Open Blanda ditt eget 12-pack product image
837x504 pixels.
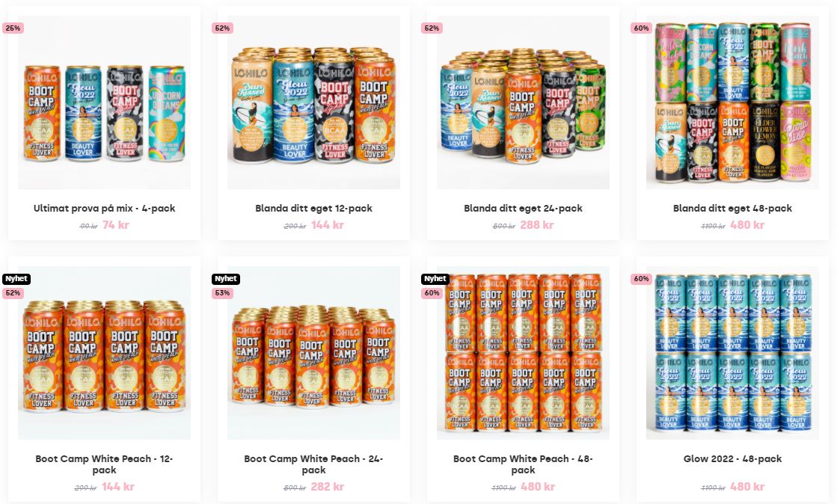313,102
